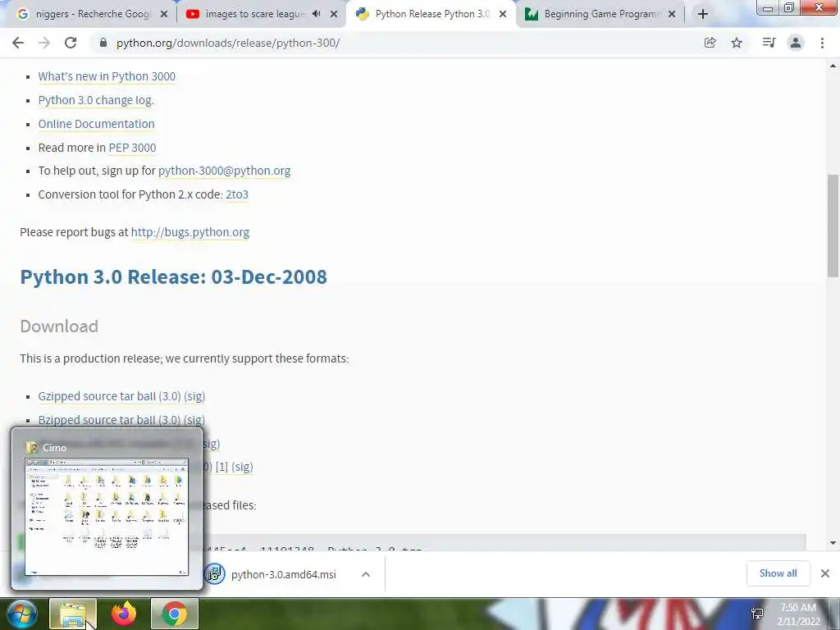Screen dimensions: 840x630
Task: Close the Google search tab
Action: coord(164,14)
